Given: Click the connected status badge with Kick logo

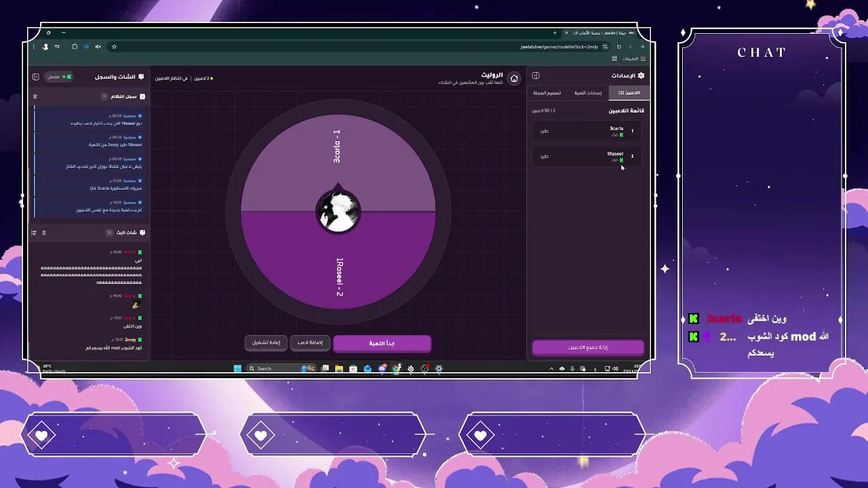Looking at the screenshot, I should point(59,77).
